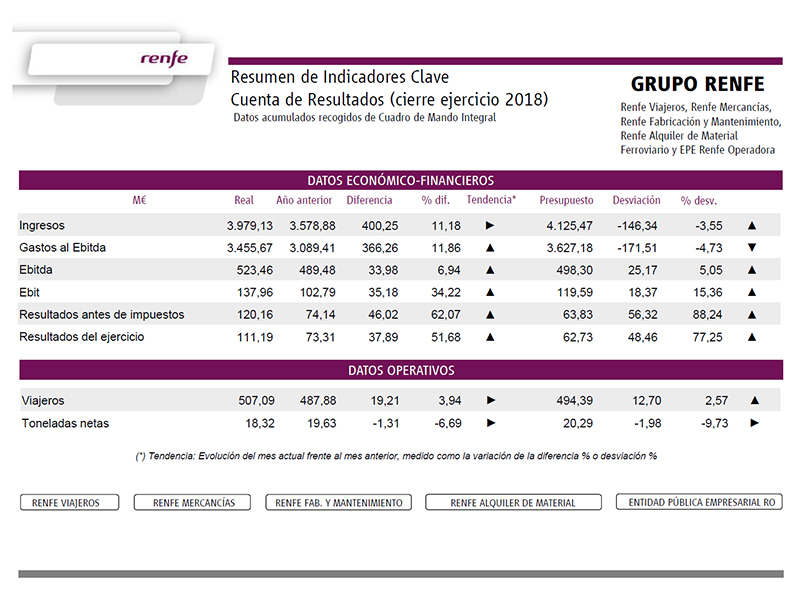The image size is (800, 594).
Task: Select ENTIDAD PÚBLICA EMPRESARIAL button
Action: coord(699,502)
